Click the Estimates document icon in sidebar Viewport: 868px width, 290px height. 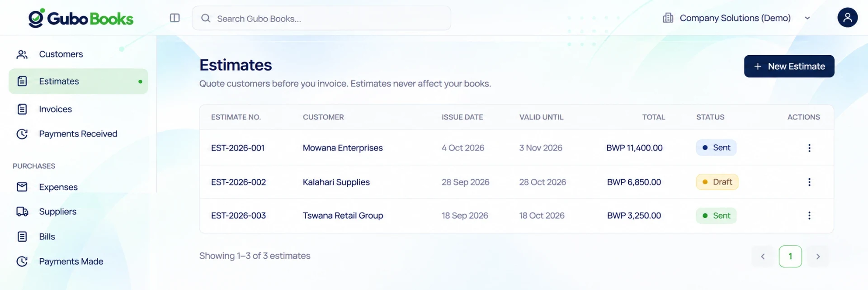pyautogui.click(x=22, y=81)
